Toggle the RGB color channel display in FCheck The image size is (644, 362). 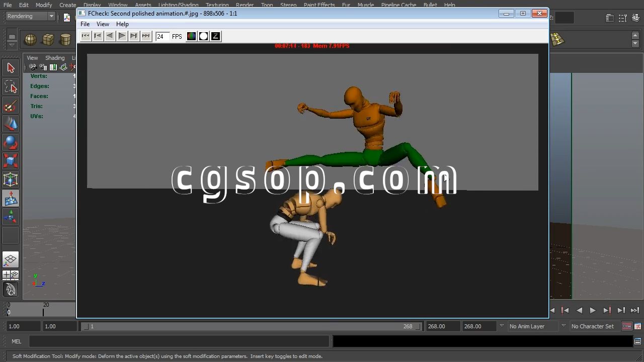point(191,36)
